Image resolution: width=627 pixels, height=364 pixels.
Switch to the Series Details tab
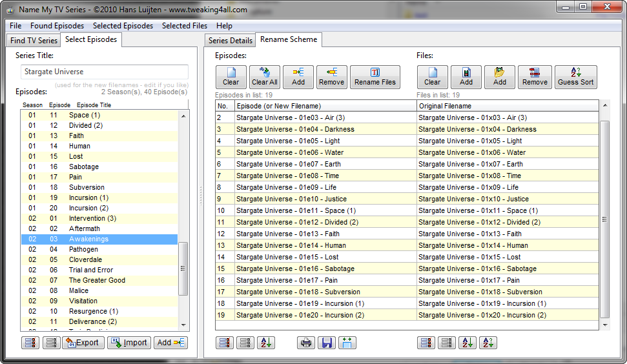(x=231, y=41)
